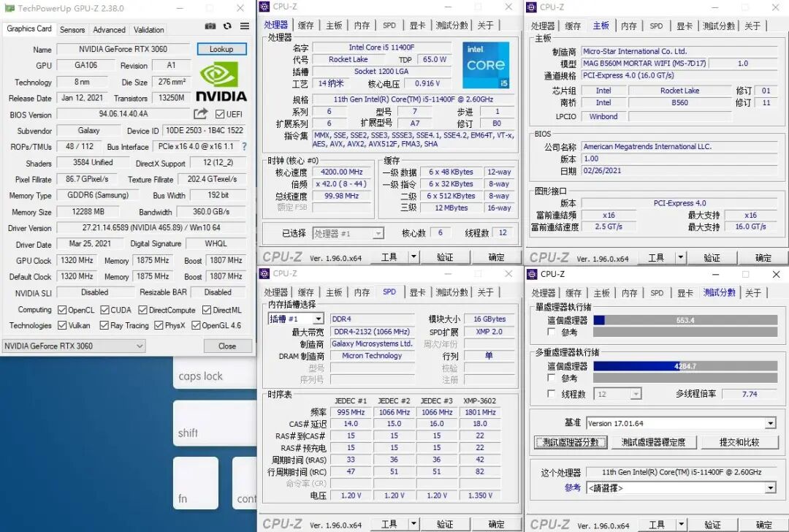Click the title bar icon of the CPU-Z mainboard window
This screenshot has width=789, height=532.
(x=531, y=7)
